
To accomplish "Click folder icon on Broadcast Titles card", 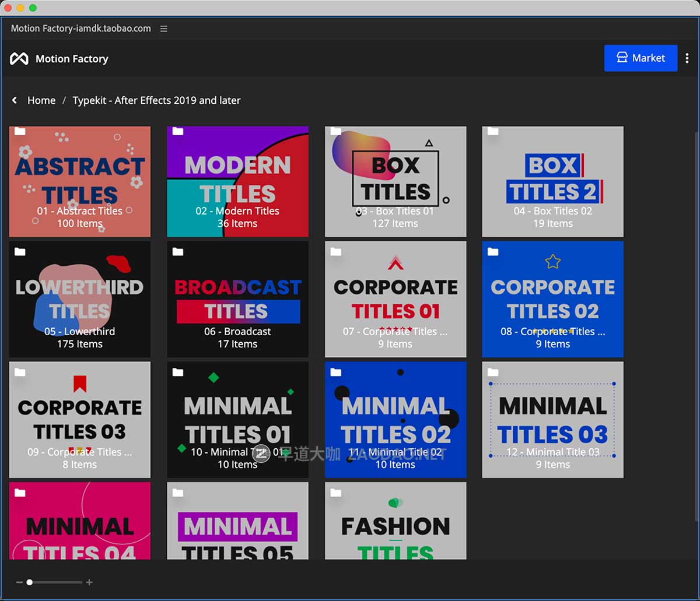I will [x=178, y=252].
